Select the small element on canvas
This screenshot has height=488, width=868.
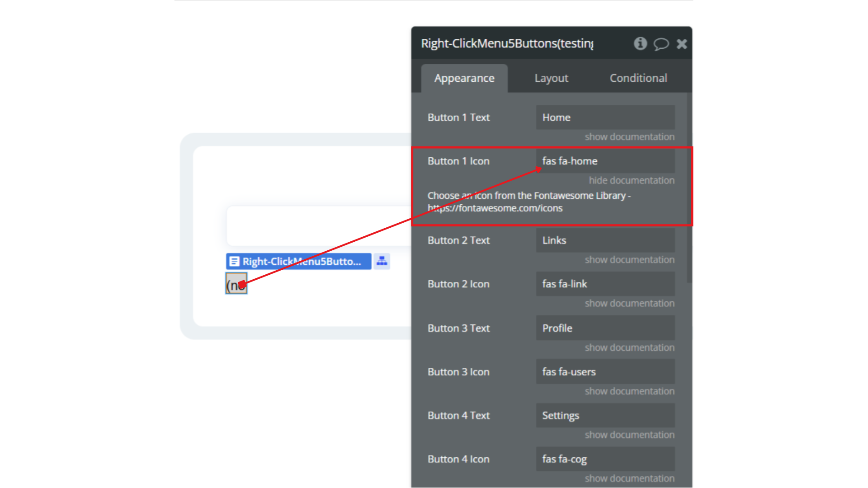coord(236,284)
